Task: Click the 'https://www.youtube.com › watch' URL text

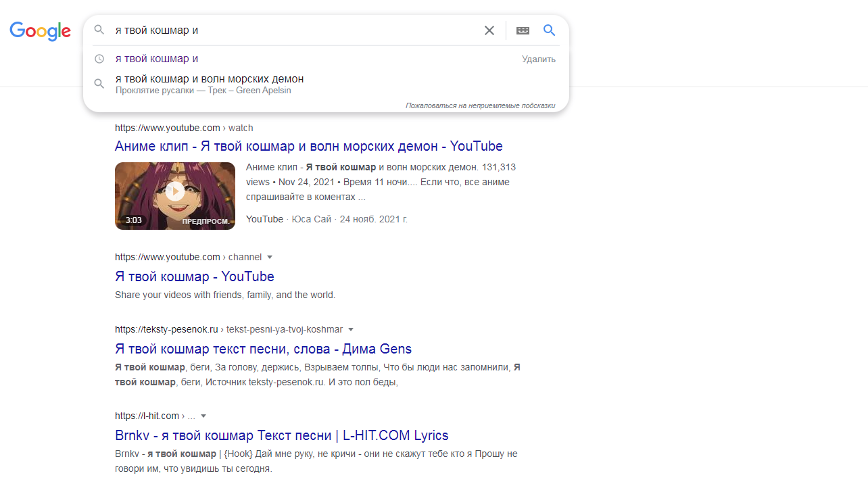Action: click(x=184, y=128)
